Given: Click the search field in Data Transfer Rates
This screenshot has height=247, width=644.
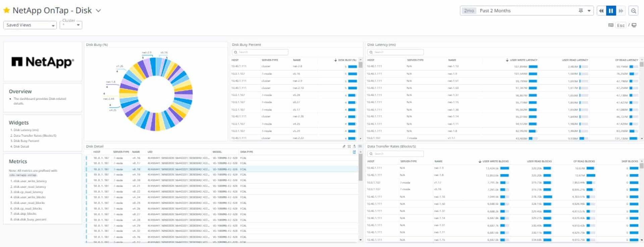Looking at the screenshot, I should (395, 154).
